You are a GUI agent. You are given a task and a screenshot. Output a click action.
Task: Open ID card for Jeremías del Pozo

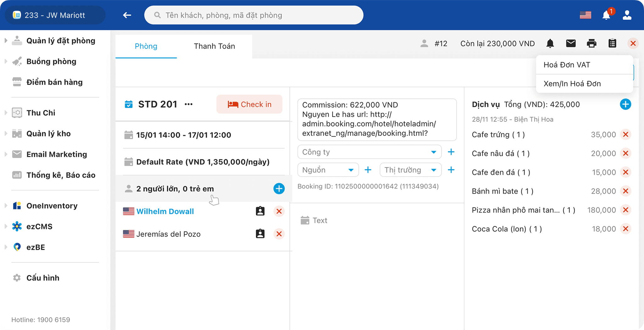(260, 234)
